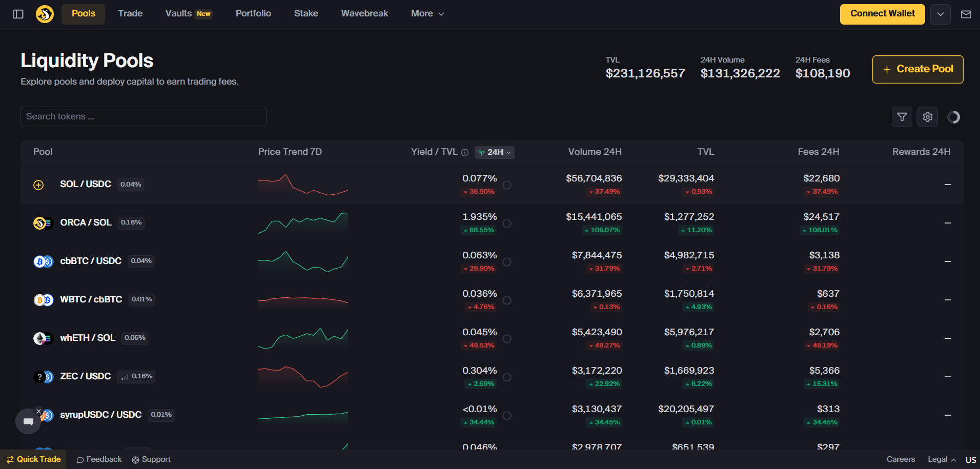Switch to the Pools tab
The image size is (980, 469).
pyautogui.click(x=83, y=14)
